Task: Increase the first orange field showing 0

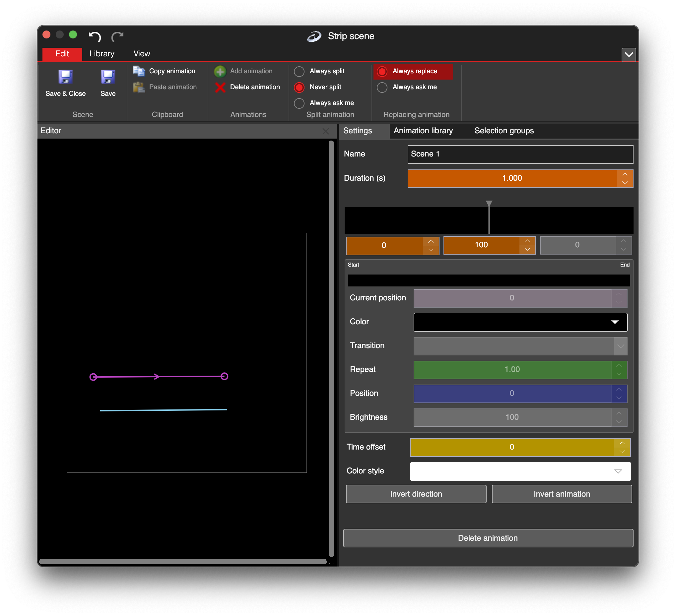Action: tap(431, 242)
